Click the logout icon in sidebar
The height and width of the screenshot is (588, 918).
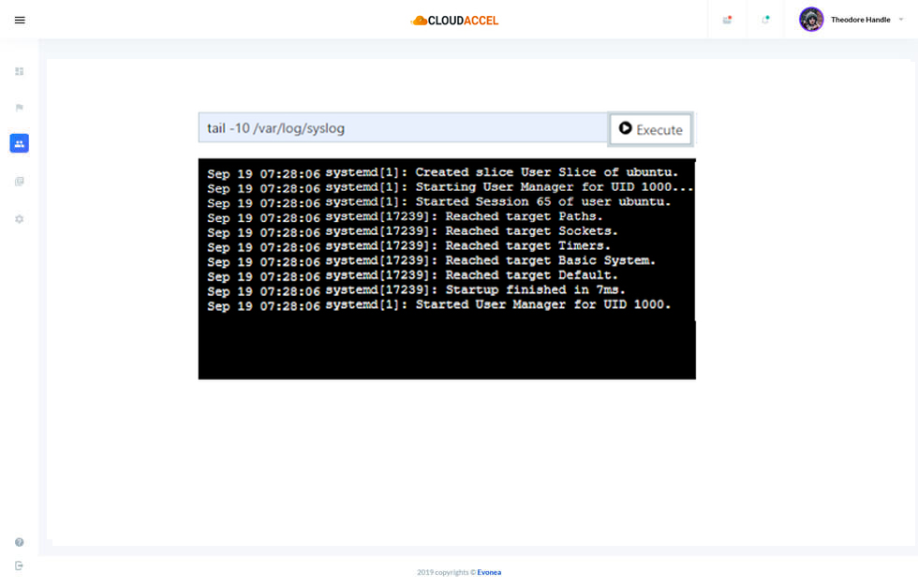click(19, 566)
